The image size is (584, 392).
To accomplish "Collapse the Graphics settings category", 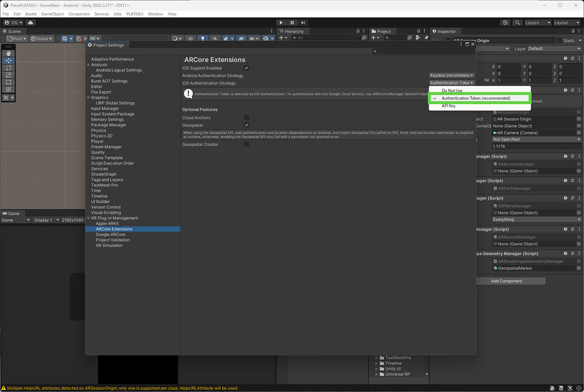I will point(88,98).
